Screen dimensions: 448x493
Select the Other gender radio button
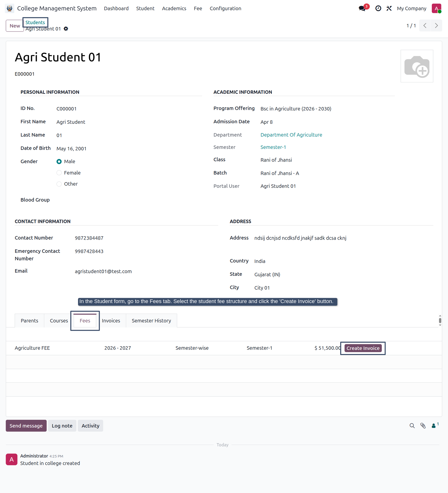click(x=59, y=184)
